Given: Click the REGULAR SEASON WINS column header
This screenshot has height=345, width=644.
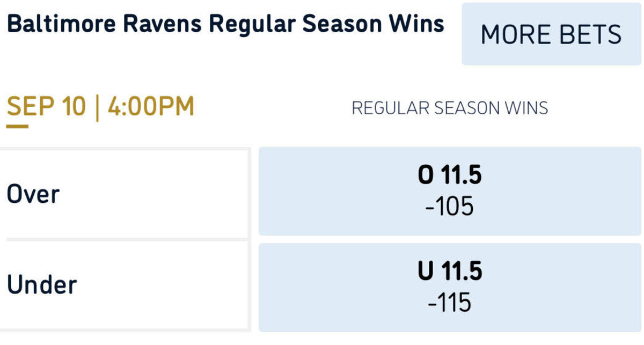Looking at the screenshot, I should pyautogui.click(x=450, y=108).
